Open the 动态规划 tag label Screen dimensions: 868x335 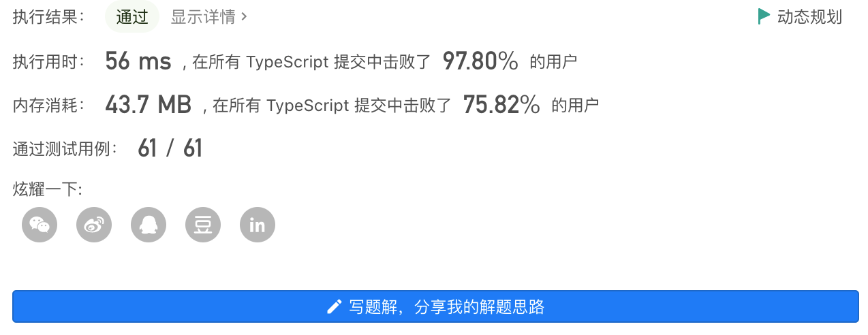coord(809,17)
